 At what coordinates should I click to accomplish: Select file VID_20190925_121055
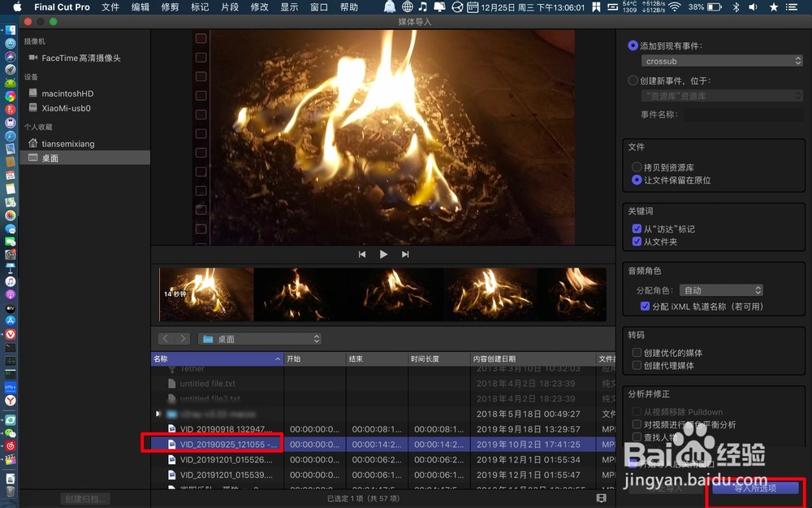(x=383, y=445)
